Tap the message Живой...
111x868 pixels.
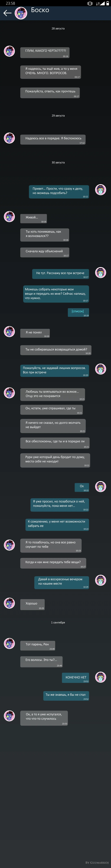[x=34, y=218]
